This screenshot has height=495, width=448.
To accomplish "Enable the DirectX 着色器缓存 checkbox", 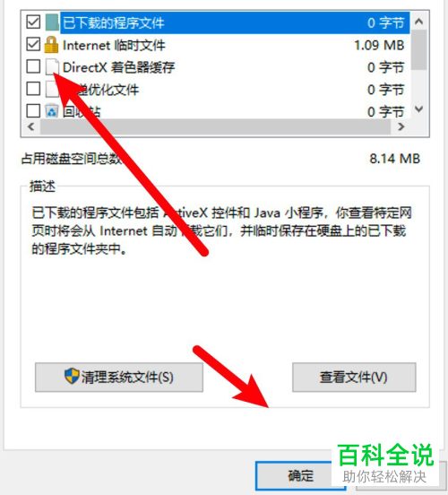I will coord(33,67).
